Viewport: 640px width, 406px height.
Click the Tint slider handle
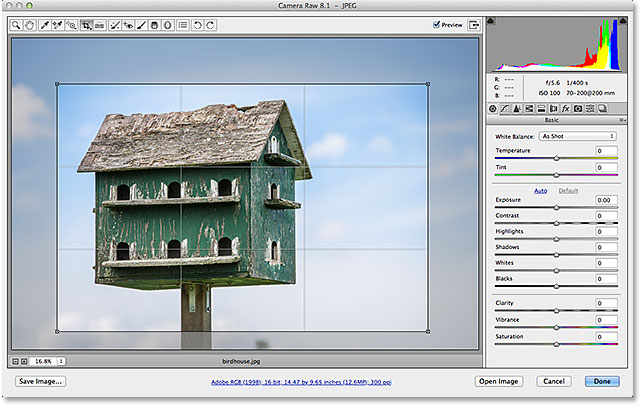pos(556,175)
